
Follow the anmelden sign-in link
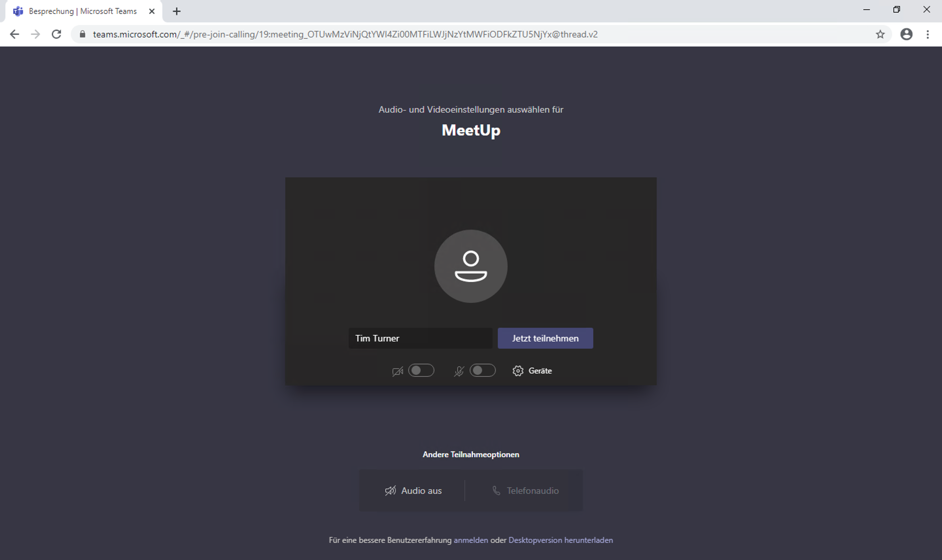pos(470,540)
